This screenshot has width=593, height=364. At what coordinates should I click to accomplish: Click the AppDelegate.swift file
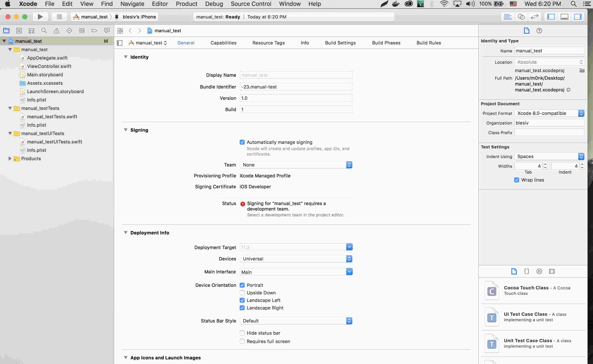point(47,58)
